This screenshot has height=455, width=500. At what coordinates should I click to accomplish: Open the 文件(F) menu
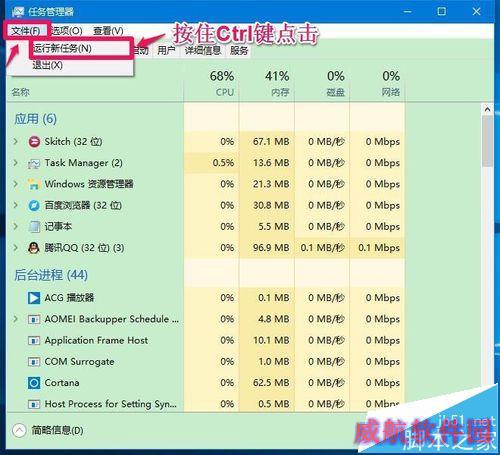click(26, 31)
